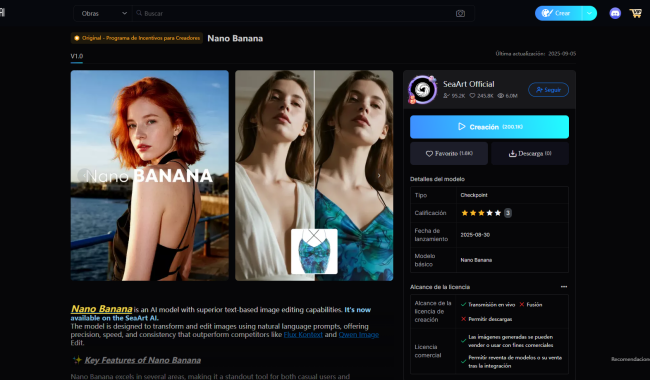
Task: Click the five-star rating
Action: tap(481, 213)
